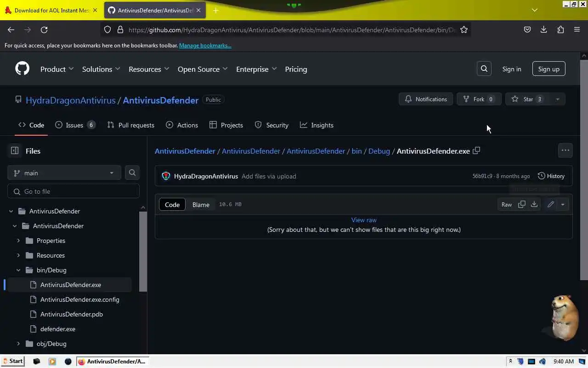Open the edit options dropdown arrow beside the pencil
This screenshot has height=368, width=588.
pos(563,204)
